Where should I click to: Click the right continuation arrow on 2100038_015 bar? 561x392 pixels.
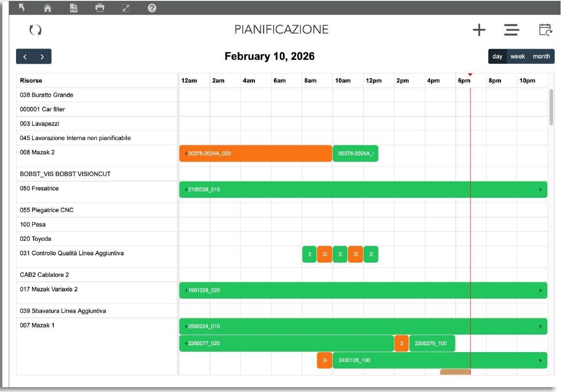pyautogui.click(x=540, y=190)
